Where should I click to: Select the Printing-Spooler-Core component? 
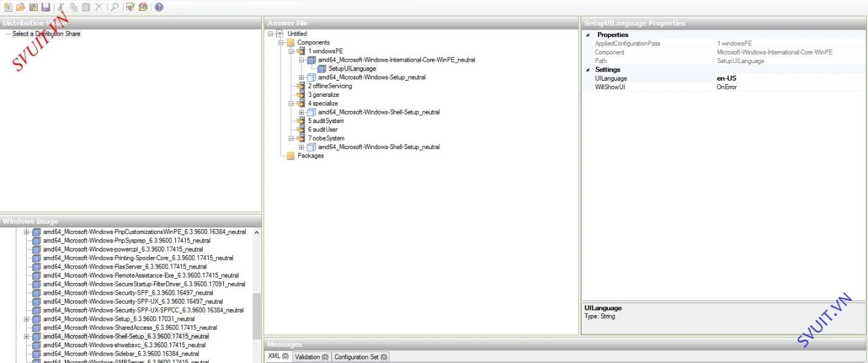(138, 258)
